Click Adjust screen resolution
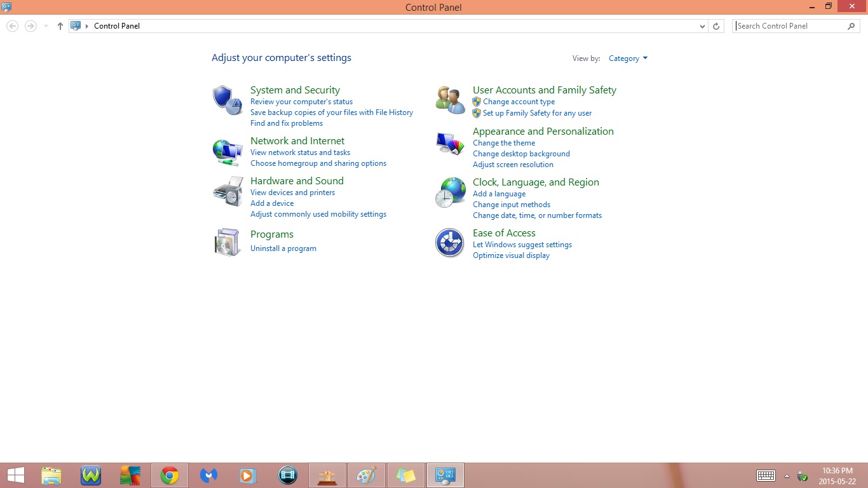This screenshot has width=868, height=488. pos(513,165)
